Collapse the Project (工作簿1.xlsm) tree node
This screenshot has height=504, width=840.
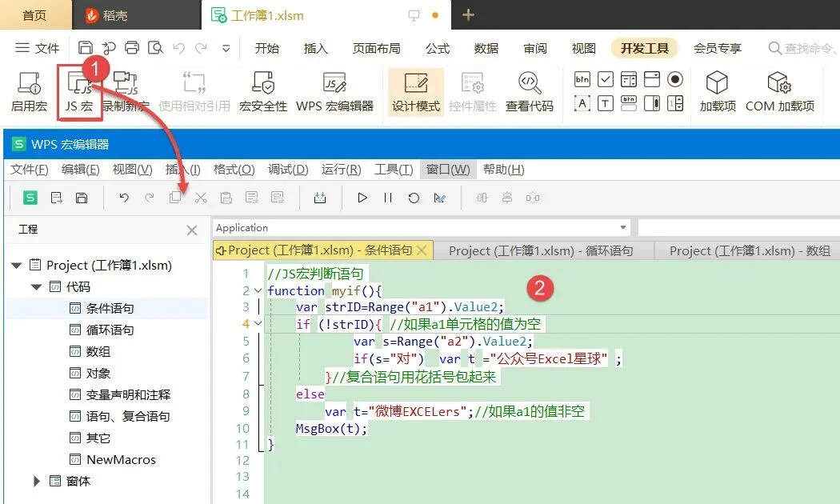pyautogui.click(x=17, y=265)
